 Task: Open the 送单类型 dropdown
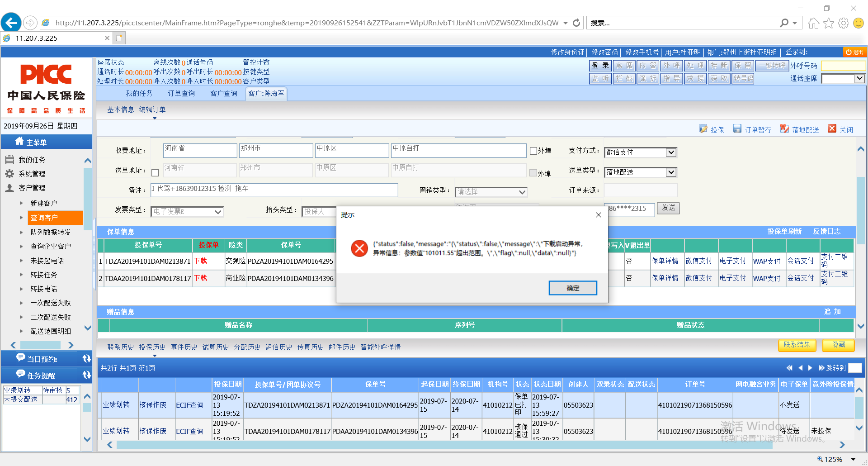click(x=671, y=172)
